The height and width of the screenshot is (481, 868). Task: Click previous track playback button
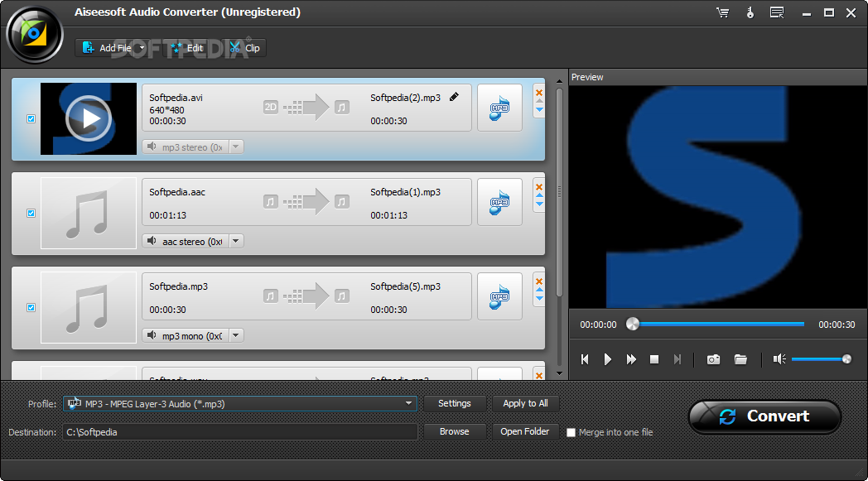(x=585, y=359)
